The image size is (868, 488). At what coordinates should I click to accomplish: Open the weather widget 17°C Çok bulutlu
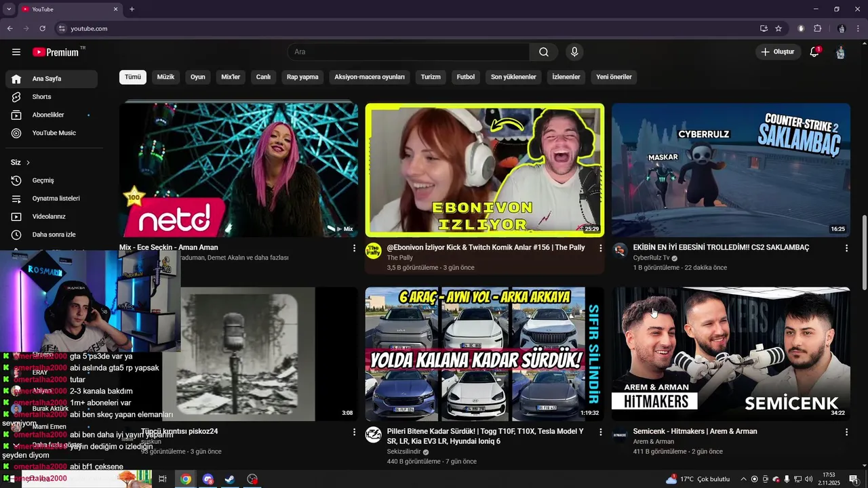(698, 479)
